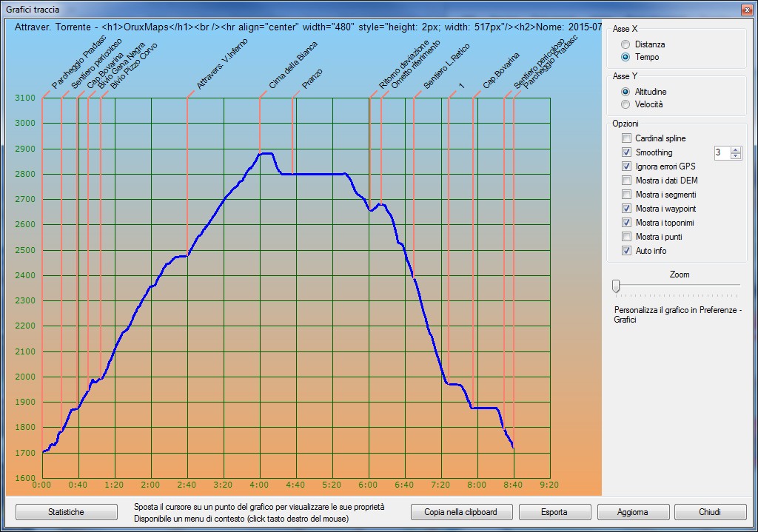Viewport: 758px width, 532px height.
Task: Switch Y axis to Velocità
Action: click(626, 104)
